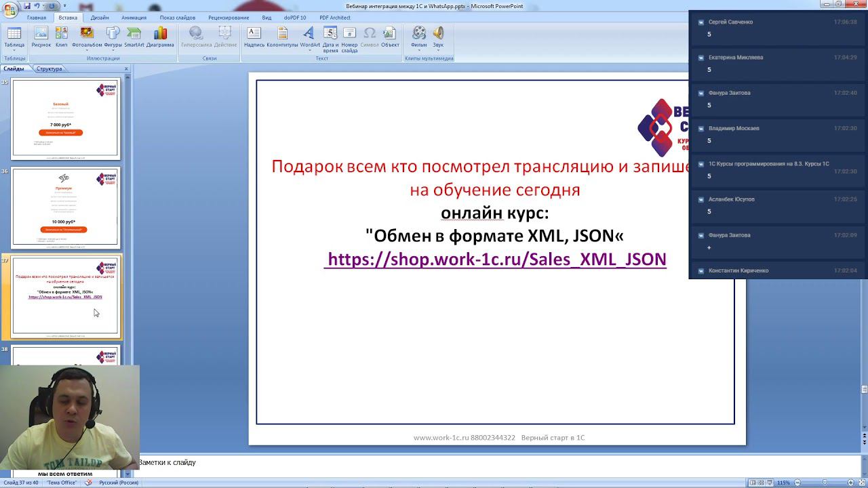The width and height of the screenshot is (868, 488).
Task: Switch to the Дизайн ribbon tab
Action: (x=100, y=18)
